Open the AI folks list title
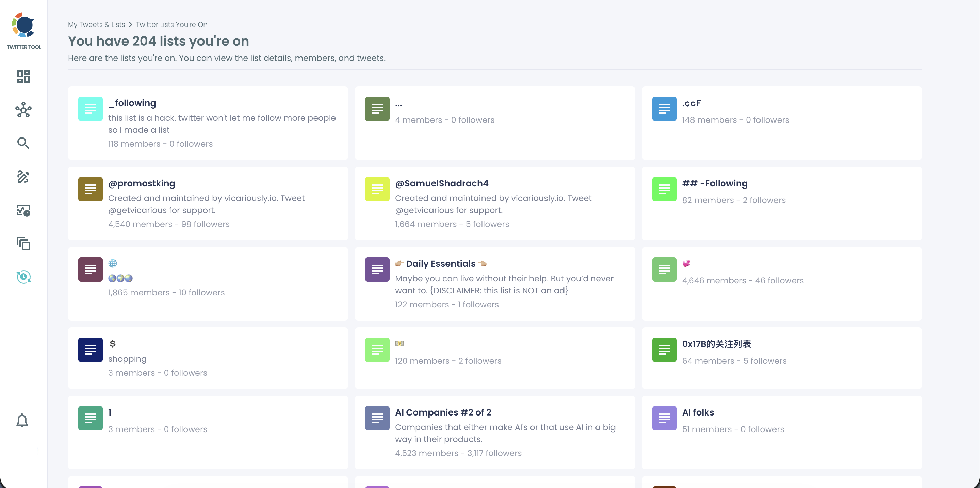 click(698, 412)
